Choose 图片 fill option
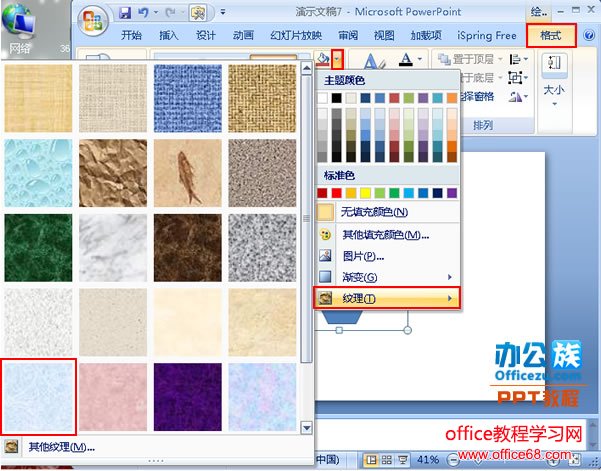This screenshot has height=471, width=601. coord(388,256)
